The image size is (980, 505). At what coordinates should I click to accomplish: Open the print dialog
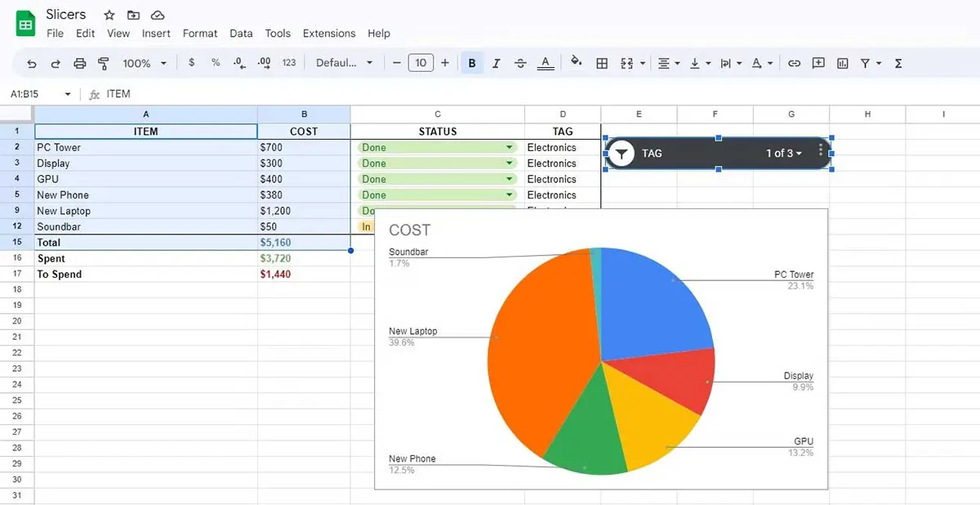point(78,63)
